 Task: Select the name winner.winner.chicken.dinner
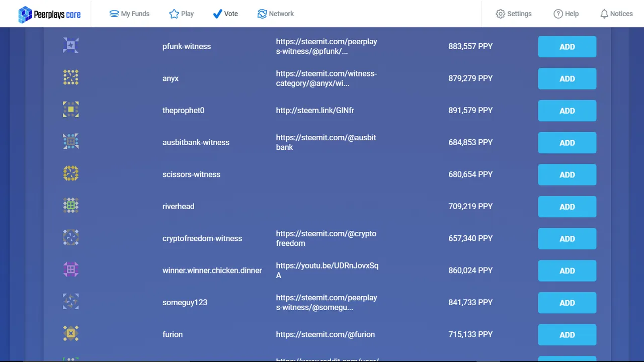(x=212, y=270)
